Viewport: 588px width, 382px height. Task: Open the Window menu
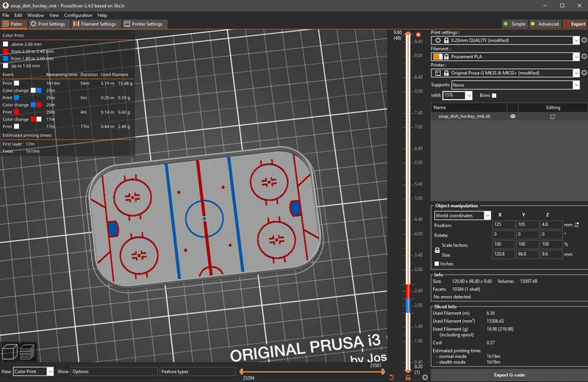pos(35,15)
